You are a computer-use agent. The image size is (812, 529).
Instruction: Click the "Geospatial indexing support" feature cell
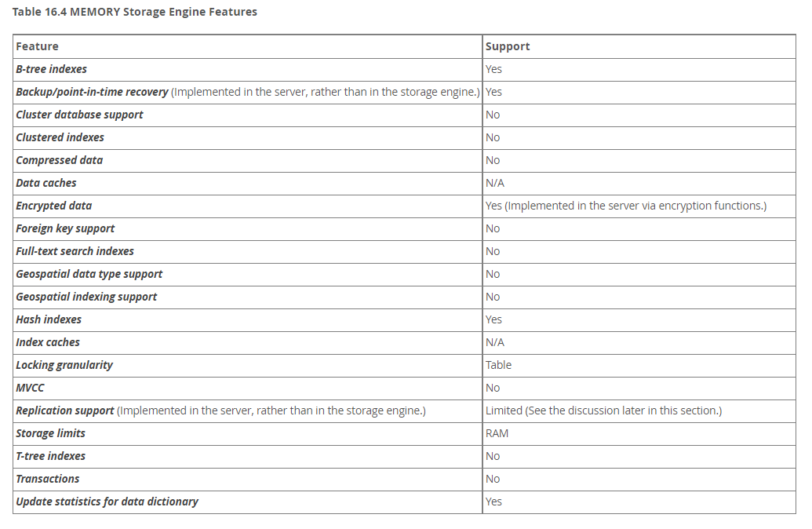86,297
